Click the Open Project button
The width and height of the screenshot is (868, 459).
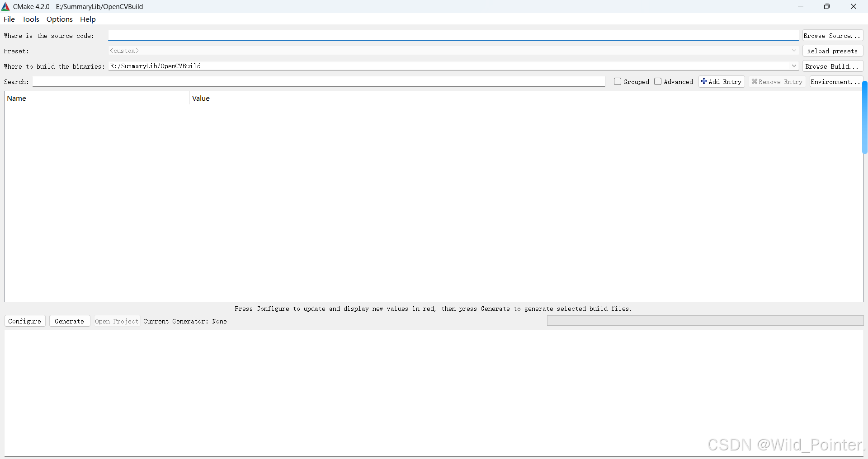click(x=117, y=321)
